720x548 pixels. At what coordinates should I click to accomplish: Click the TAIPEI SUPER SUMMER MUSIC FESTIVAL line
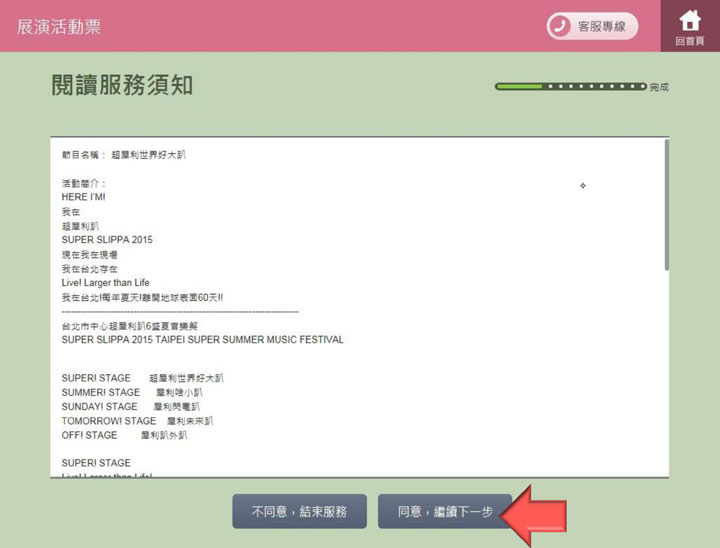[x=202, y=340]
